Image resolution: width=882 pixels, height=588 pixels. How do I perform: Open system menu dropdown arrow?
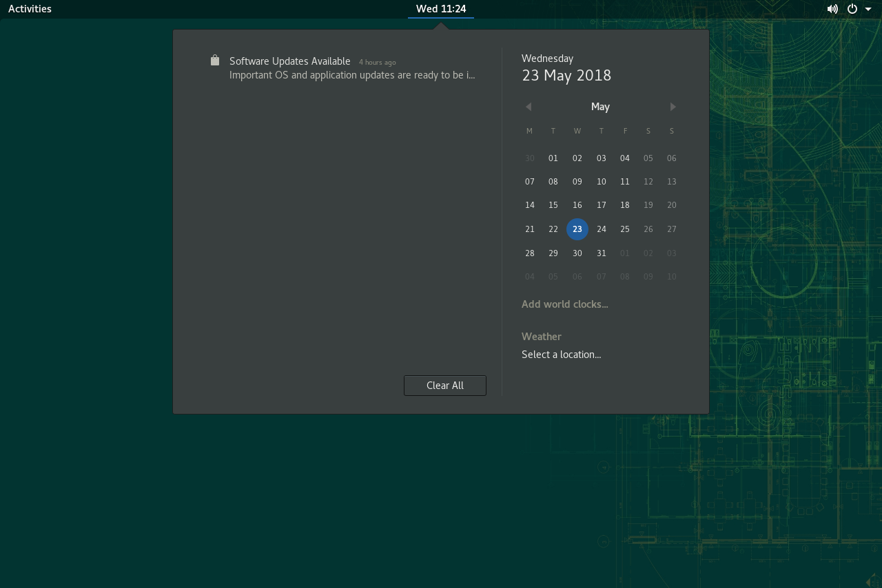[868, 9]
